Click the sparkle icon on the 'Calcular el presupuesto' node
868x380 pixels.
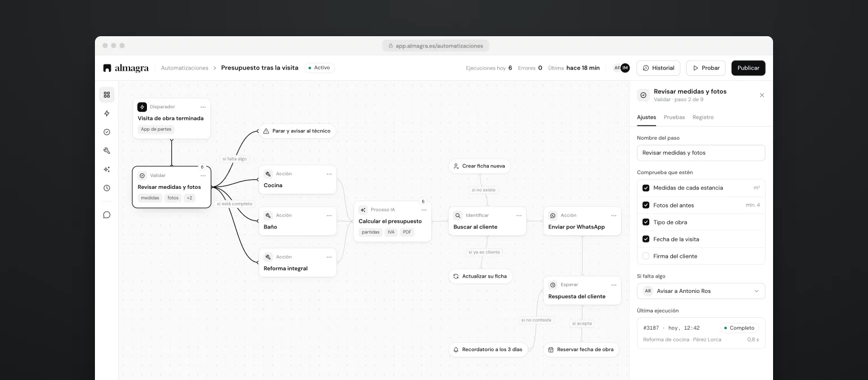363,210
